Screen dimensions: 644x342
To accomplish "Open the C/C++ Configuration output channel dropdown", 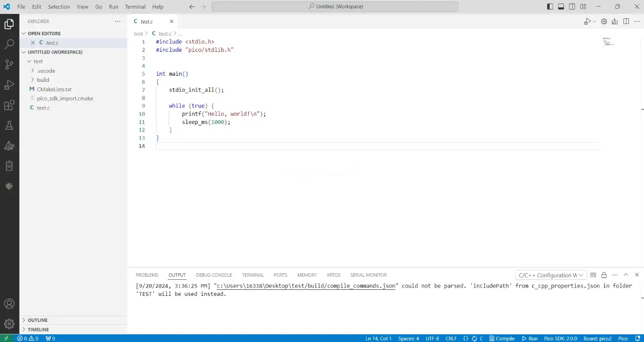I will (x=551, y=275).
